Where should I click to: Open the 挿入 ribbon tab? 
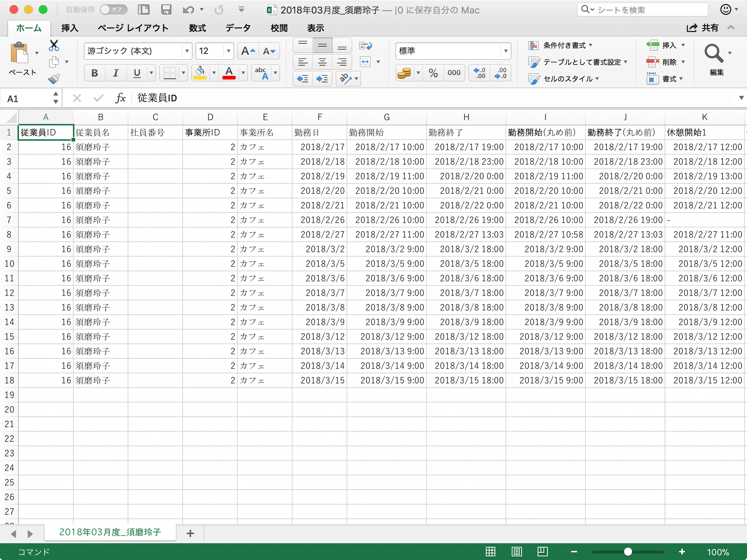coord(70,28)
